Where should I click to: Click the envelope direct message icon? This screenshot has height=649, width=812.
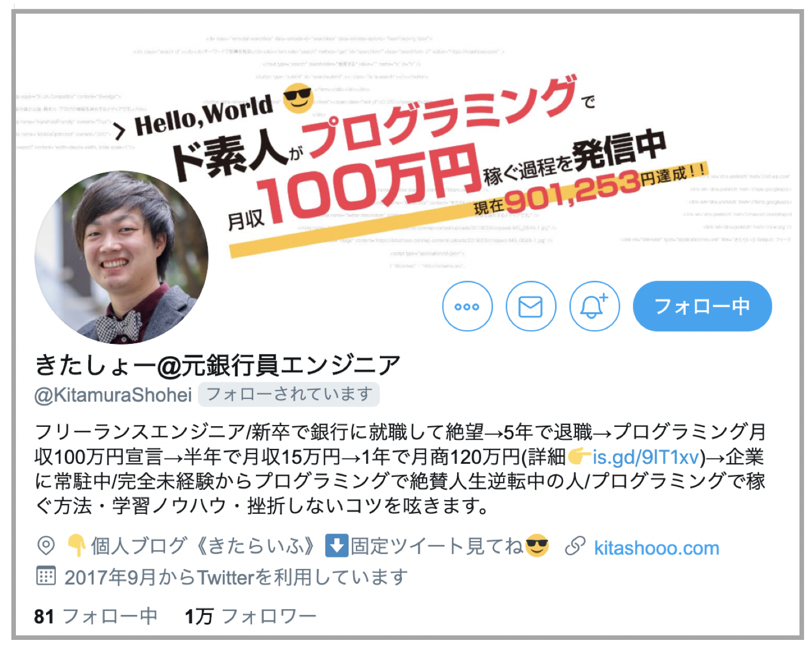tap(531, 306)
